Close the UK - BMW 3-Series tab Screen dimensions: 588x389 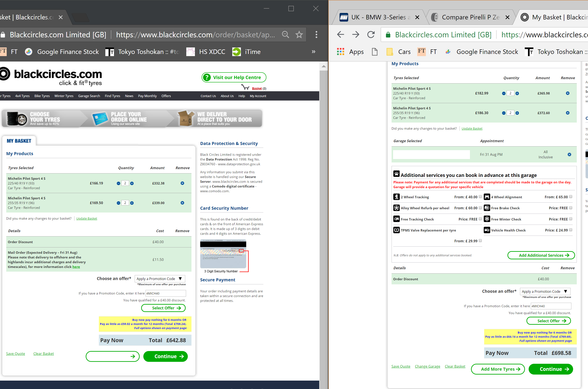click(x=417, y=17)
